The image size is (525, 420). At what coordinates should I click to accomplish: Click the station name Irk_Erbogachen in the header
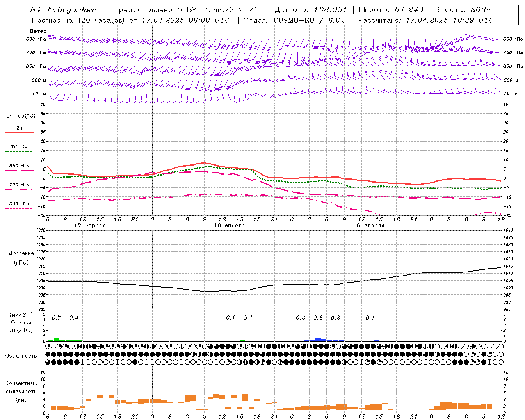click(63, 10)
